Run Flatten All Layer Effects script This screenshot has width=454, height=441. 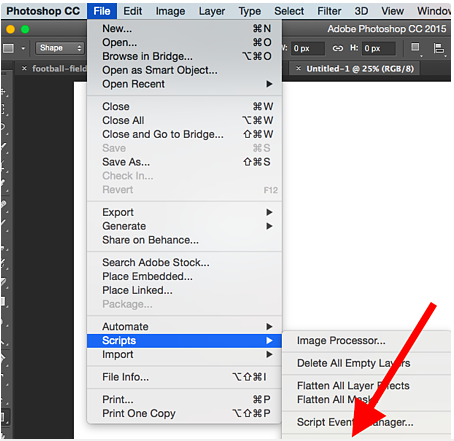point(367,386)
